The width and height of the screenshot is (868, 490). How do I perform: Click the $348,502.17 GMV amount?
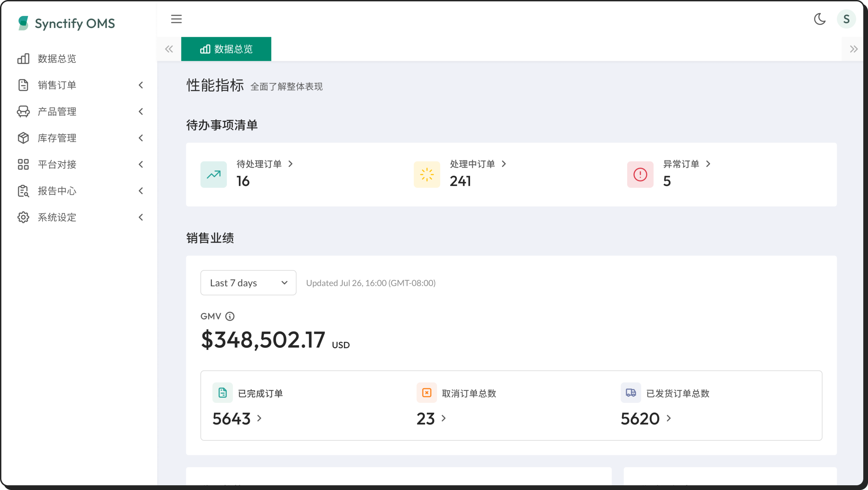click(x=263, y=340)
